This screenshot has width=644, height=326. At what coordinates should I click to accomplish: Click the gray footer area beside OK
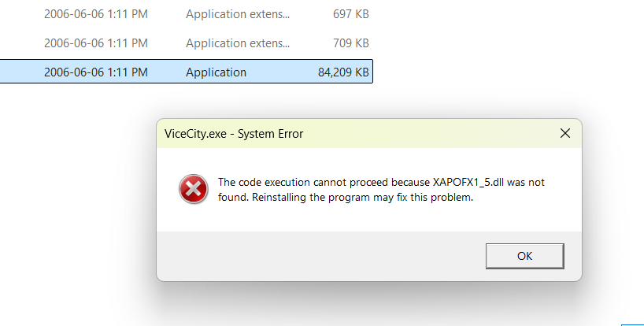tap(320, 256)
